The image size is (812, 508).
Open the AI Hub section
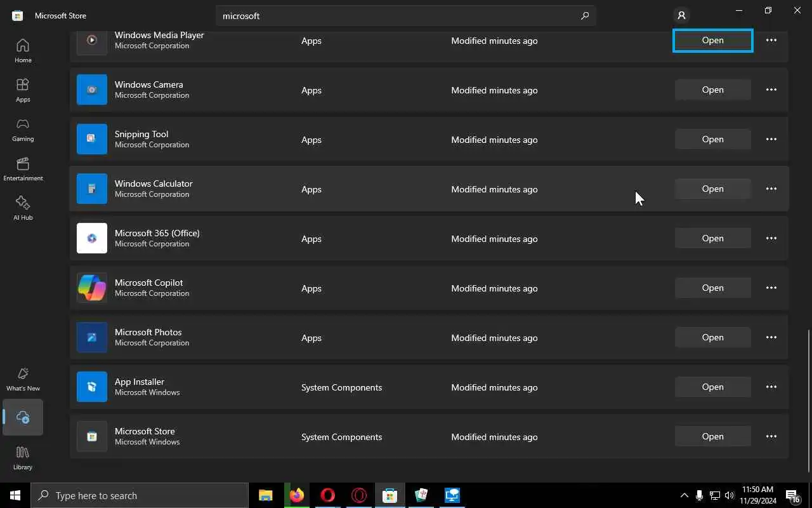click(x=23, y=208)
